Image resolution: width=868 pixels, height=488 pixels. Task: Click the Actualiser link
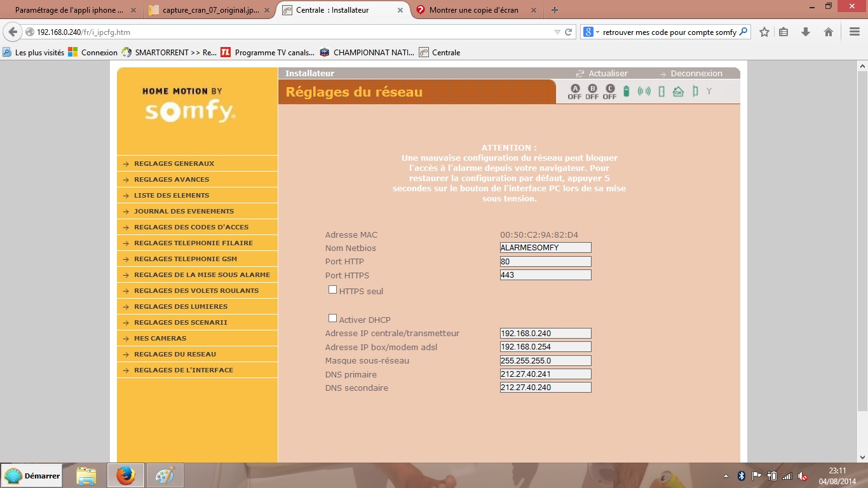607,73
